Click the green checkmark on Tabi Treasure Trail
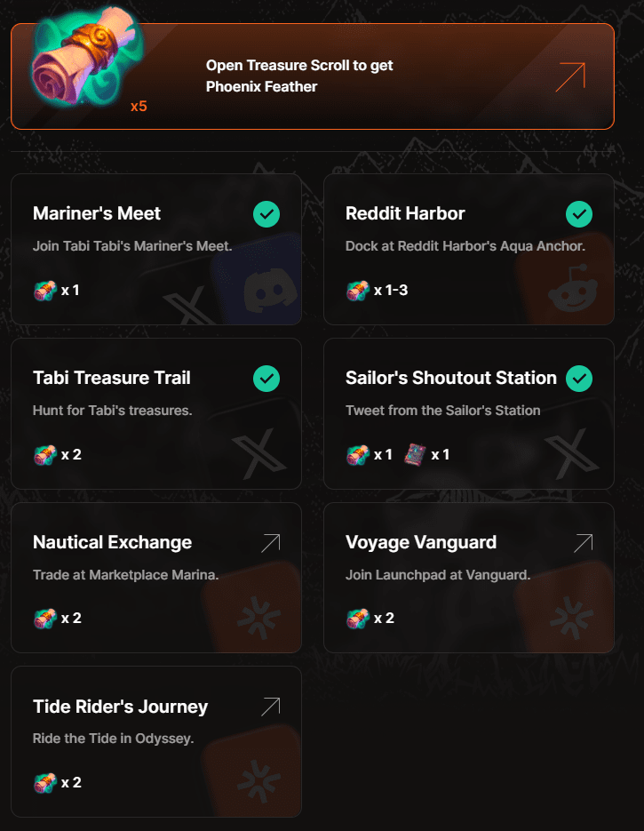 point(266,379)
